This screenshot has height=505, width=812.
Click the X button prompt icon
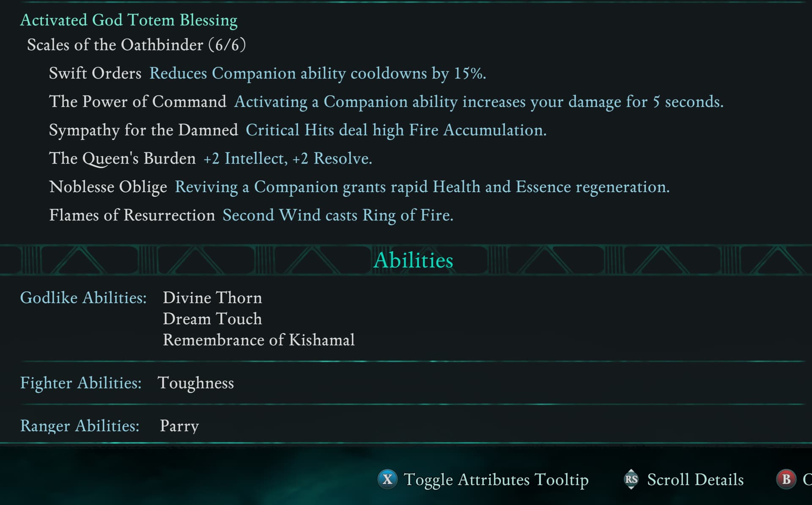coord(387,479)
